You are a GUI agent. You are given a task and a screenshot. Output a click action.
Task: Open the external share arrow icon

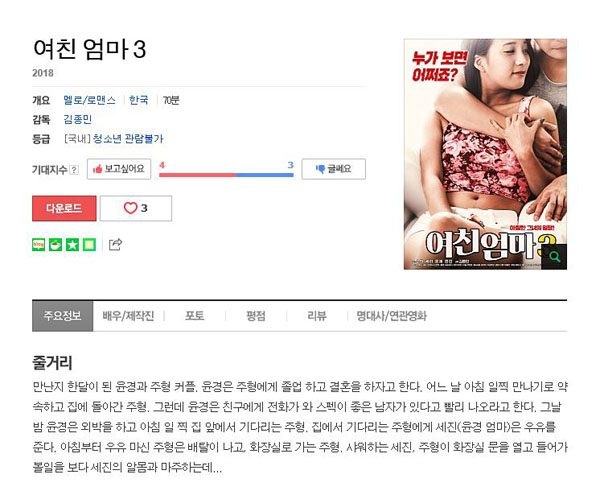coord(115,244)
